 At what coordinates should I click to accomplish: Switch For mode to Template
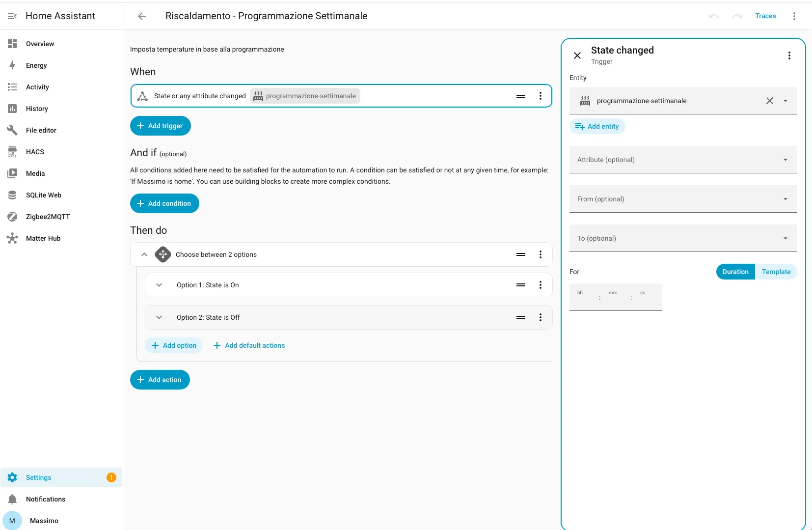tap(776, 272)
